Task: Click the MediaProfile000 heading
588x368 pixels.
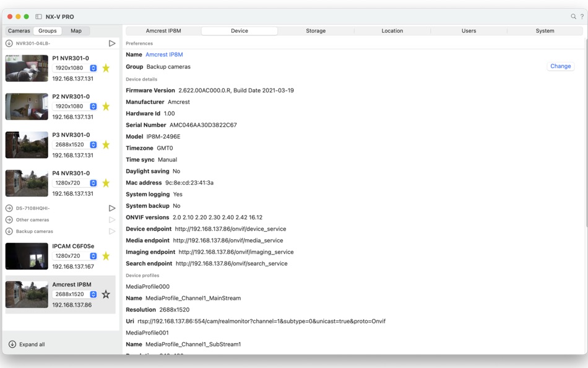Action: tap(147, 286)
